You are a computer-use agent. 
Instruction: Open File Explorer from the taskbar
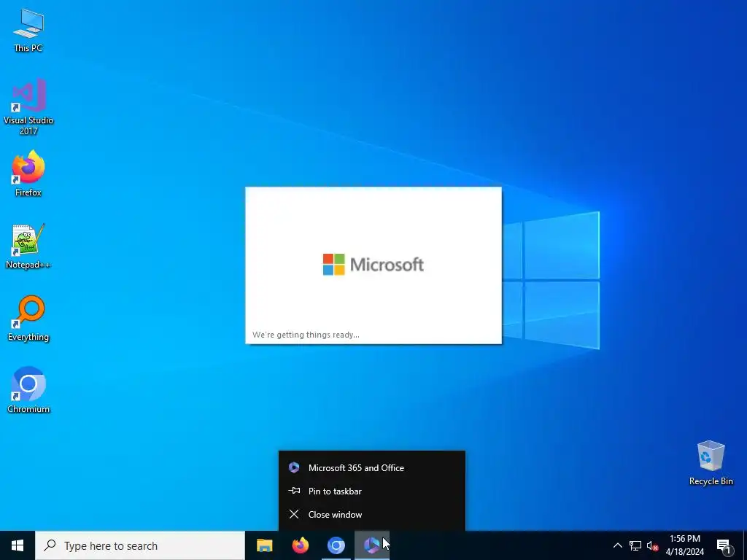click(264, 545)
